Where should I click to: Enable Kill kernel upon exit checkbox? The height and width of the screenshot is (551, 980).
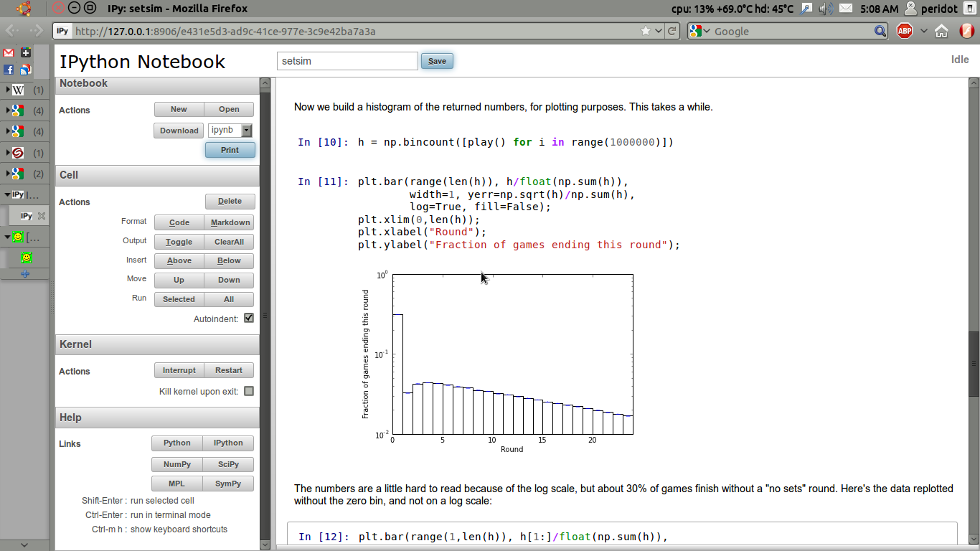point(249,391)
